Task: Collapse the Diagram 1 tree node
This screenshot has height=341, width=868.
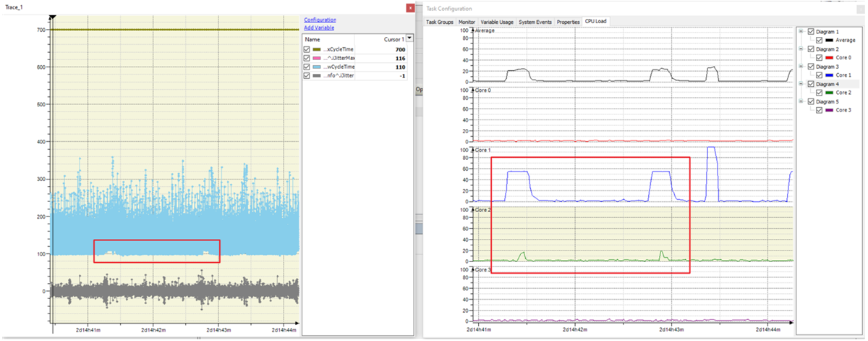Action: [x=801, y=32]
